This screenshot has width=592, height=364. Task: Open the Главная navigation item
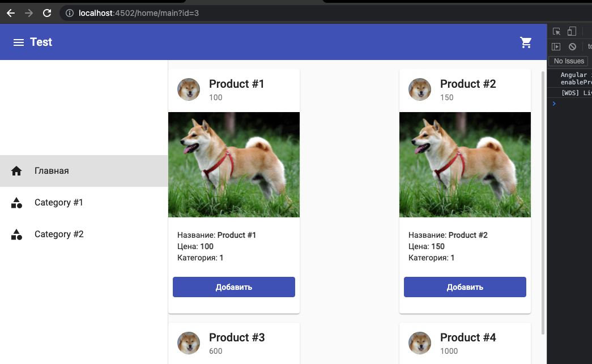[84, 171]
